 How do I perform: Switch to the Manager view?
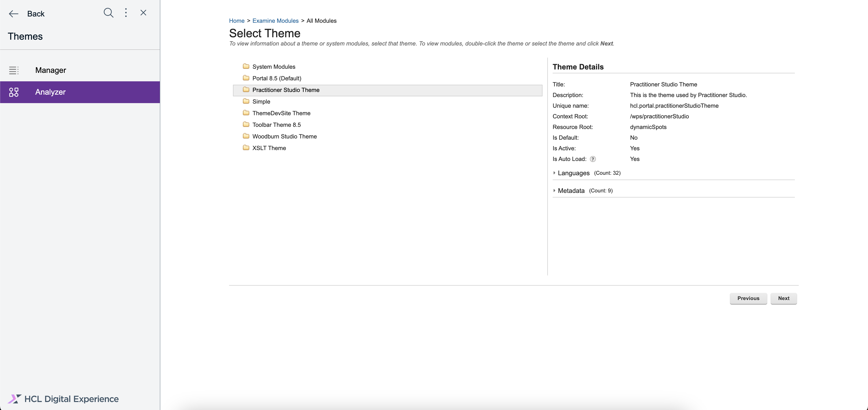coord(50,70)
